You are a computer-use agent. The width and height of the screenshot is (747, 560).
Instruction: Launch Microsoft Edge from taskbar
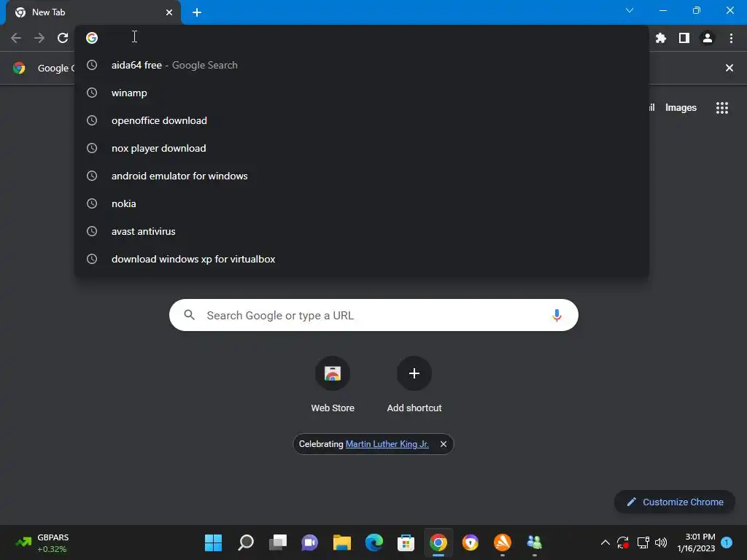pos(374,542)
